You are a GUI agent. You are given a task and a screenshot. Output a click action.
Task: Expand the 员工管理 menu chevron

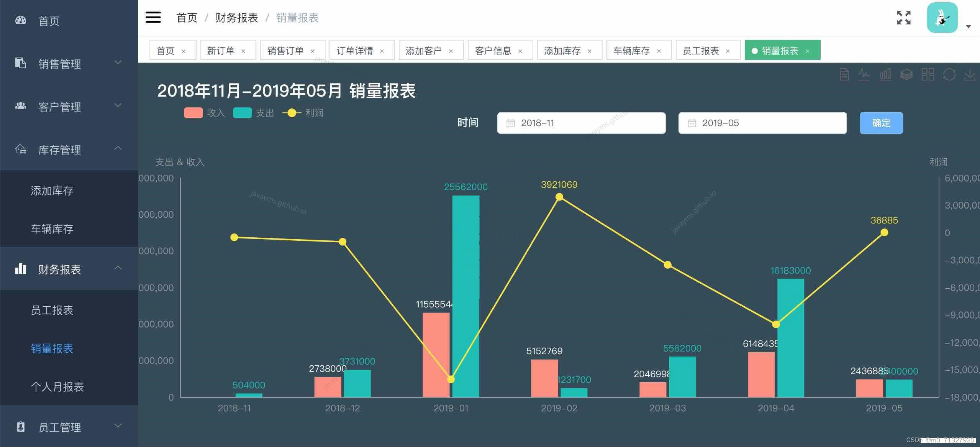coord(118,426)
